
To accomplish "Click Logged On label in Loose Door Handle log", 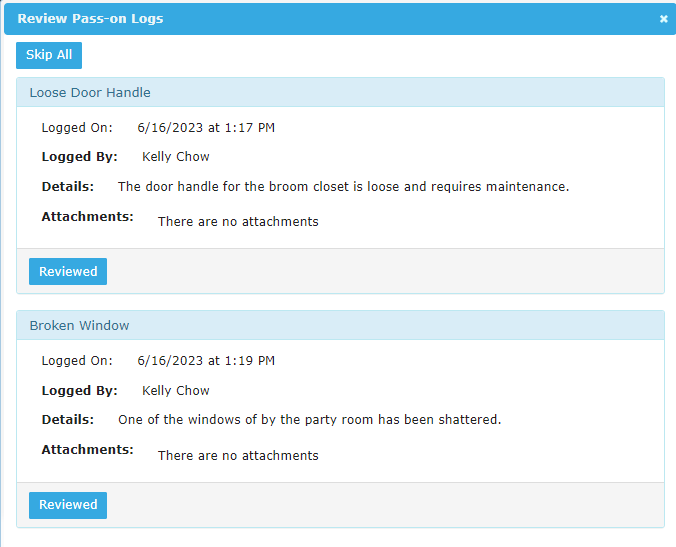I will pyautogui.click(x=77, y=128).
